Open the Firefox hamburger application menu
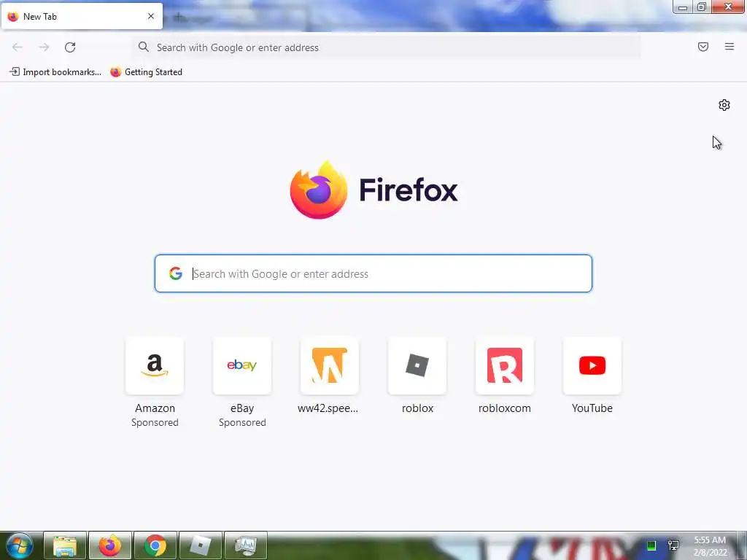 [x=729, y=47]
